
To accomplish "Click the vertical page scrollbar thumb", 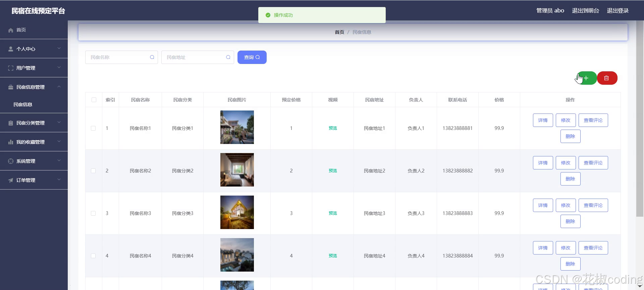I will tap(640, 119).
